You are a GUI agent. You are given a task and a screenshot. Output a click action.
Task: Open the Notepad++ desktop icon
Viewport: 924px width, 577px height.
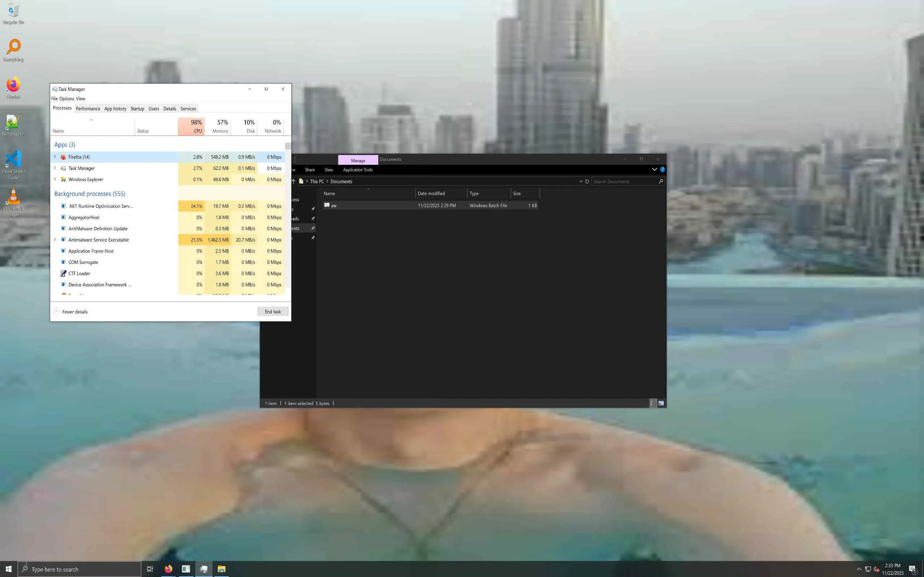13,123
